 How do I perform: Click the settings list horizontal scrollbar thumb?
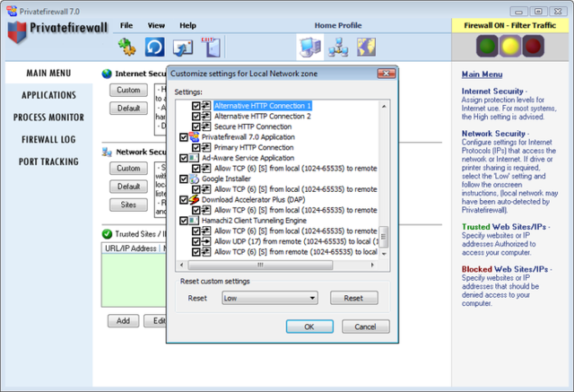260,265
